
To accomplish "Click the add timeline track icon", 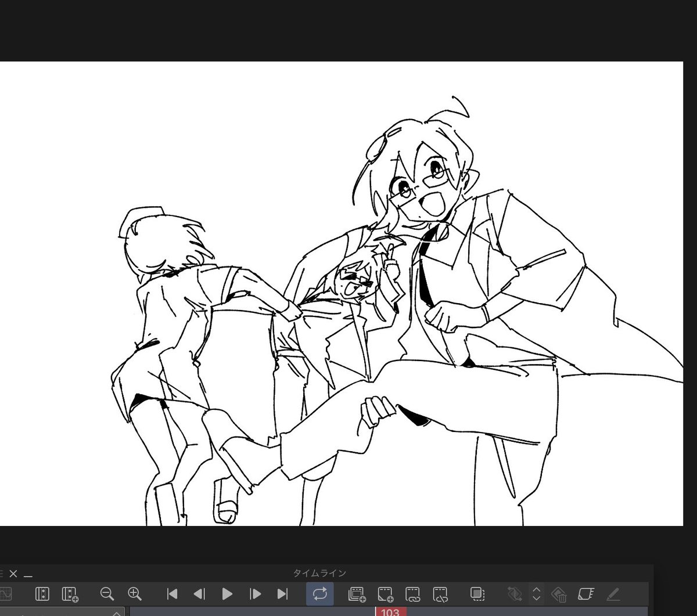I will 70,593.
